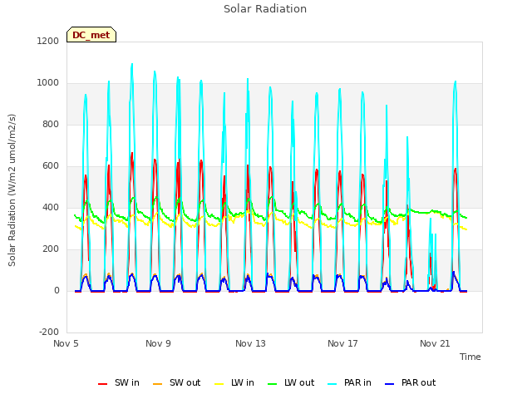This screenshot has width=532, height=399.
Task: Click the yellow LW in legend swatch
Action: click(x=219, y=384)
